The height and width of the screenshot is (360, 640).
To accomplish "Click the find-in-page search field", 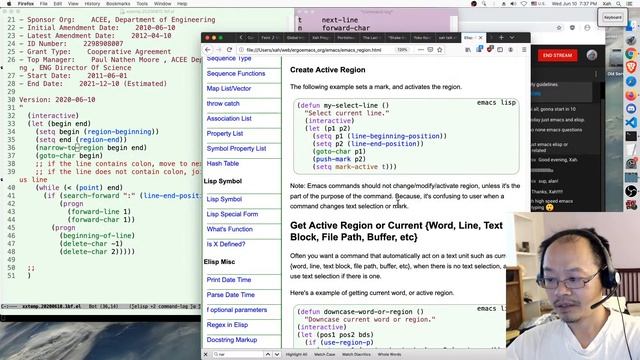I will point(238,354).
